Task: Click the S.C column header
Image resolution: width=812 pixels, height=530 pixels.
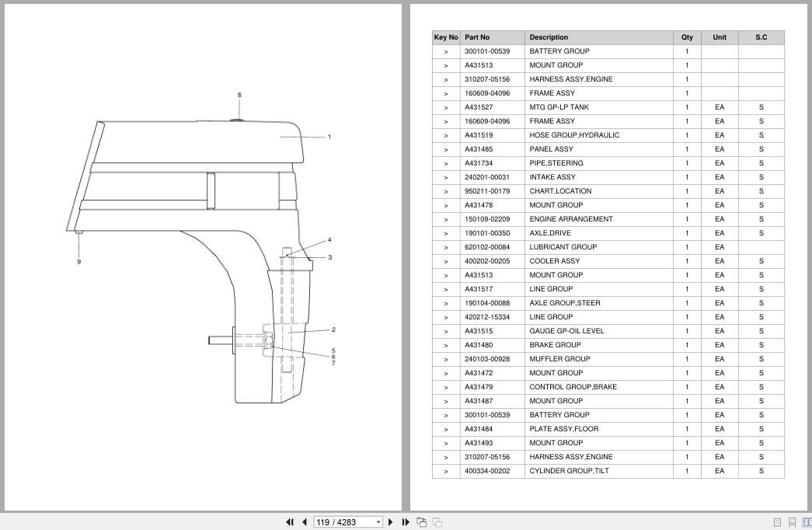Action: coord(761,37)
